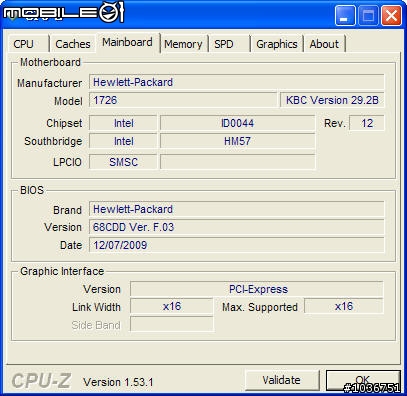The height and width of the screenshot is (396, 407).
Task: Click the Link Width label
Action: (x=96, y=307)
